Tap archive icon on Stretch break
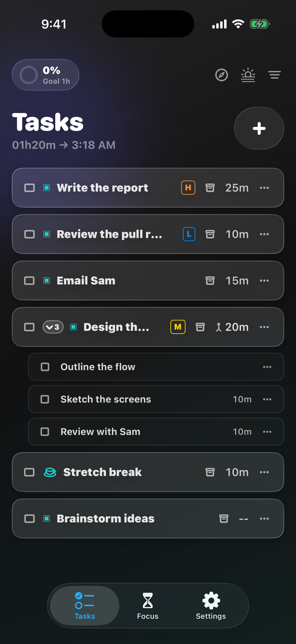The height and width of the screenshot is (644, 296). [x=210, y=472]
